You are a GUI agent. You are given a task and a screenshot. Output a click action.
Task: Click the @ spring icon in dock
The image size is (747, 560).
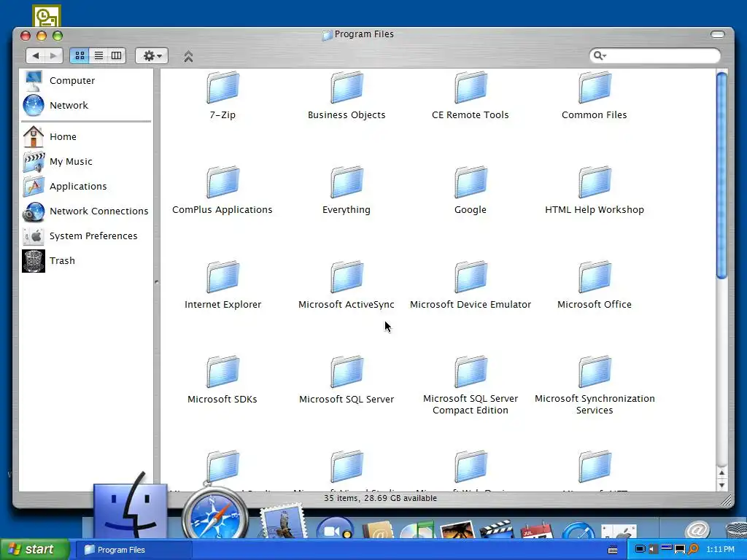pos(697,529)
